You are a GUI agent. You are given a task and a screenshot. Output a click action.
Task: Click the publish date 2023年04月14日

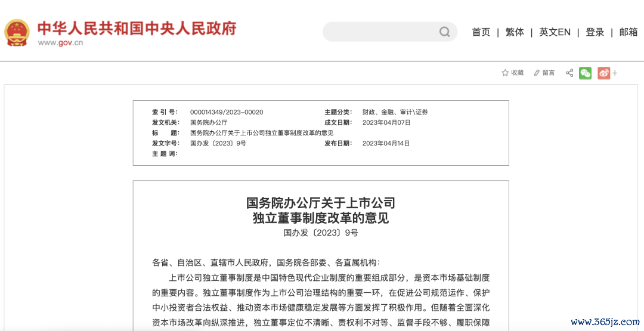pos(386,143)
